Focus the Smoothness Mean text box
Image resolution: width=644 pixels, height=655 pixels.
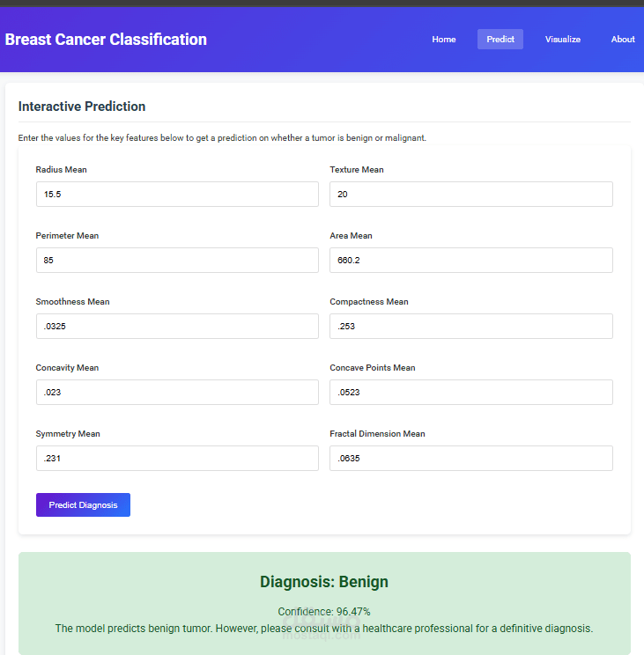[177, 327]
